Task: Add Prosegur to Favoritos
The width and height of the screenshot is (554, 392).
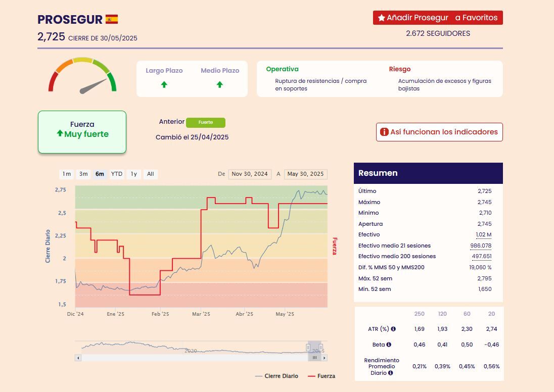Action: (438, 18)
